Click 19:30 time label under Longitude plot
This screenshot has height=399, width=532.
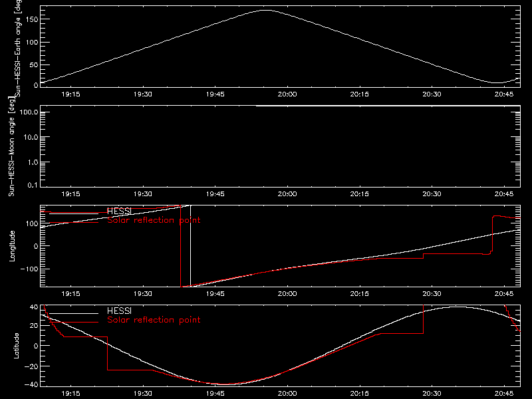pyautogui.click(x=143, y=293)
